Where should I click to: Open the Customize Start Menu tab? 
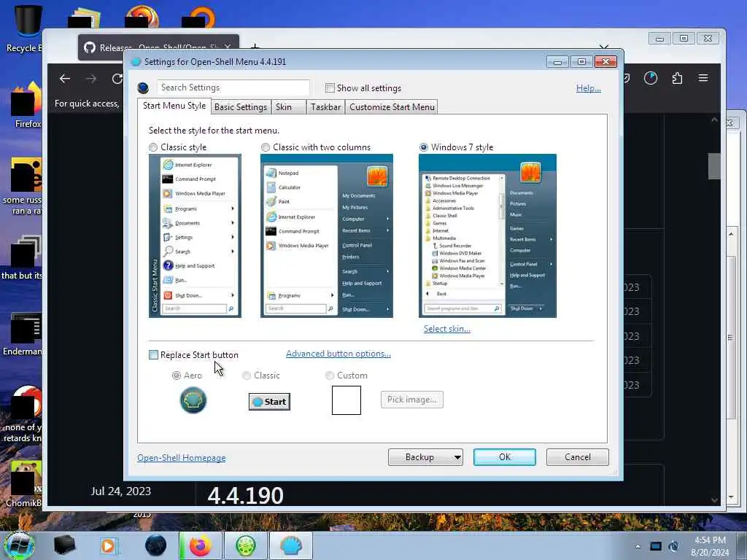pyautogui.click(x=392, y=107)
